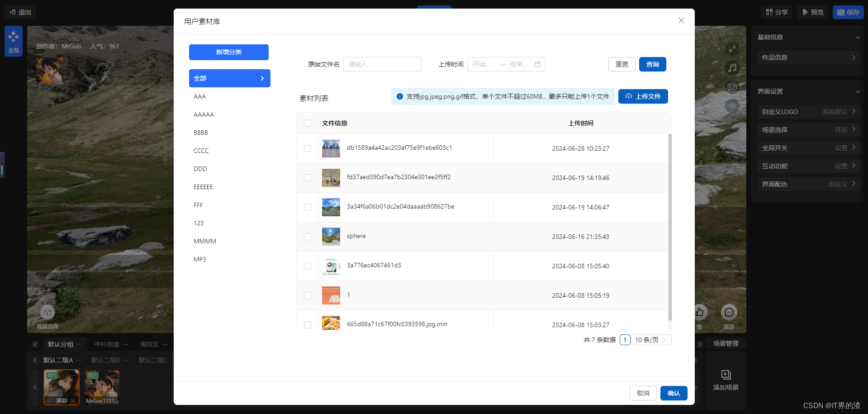Click the 添加场景 add scene icon

click(726, 375)
